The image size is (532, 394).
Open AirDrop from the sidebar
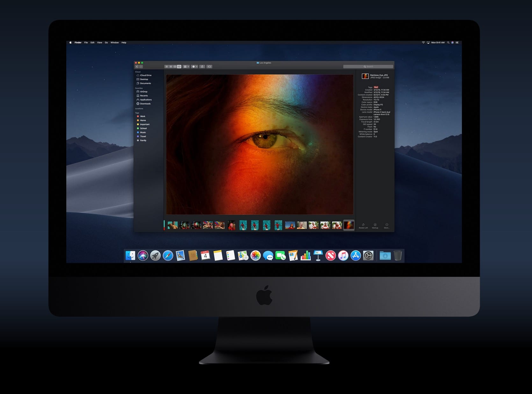click(142, 92)
